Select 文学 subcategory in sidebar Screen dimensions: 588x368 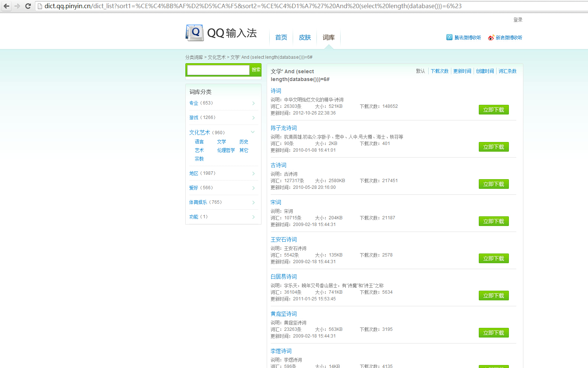[x=221, y=142]
